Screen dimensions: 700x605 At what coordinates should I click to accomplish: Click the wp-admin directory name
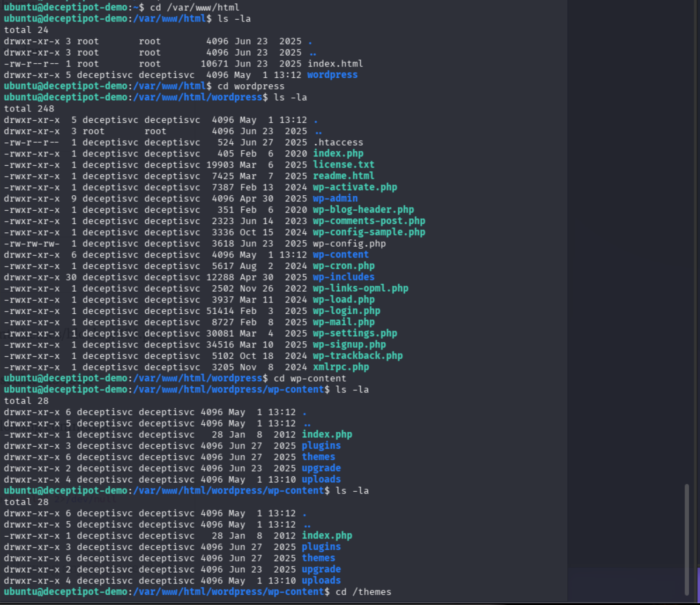335,199
